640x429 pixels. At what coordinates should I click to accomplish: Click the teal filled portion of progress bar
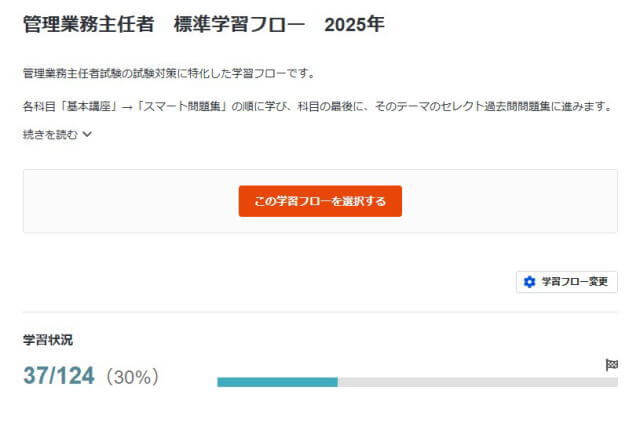[x=277, y=382]
